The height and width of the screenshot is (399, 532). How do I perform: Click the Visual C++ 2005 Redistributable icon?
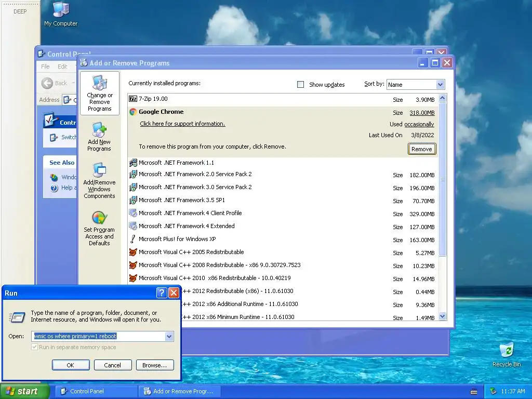point(133,252)
